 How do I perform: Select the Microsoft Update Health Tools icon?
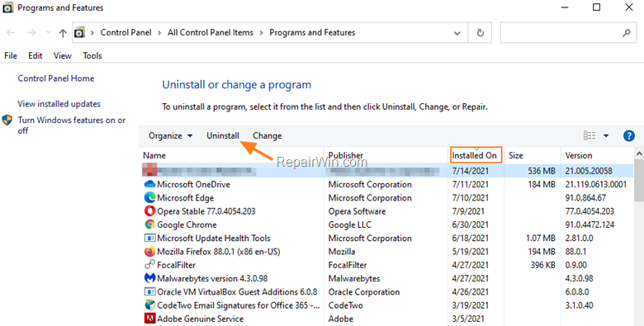click(150, 239)
